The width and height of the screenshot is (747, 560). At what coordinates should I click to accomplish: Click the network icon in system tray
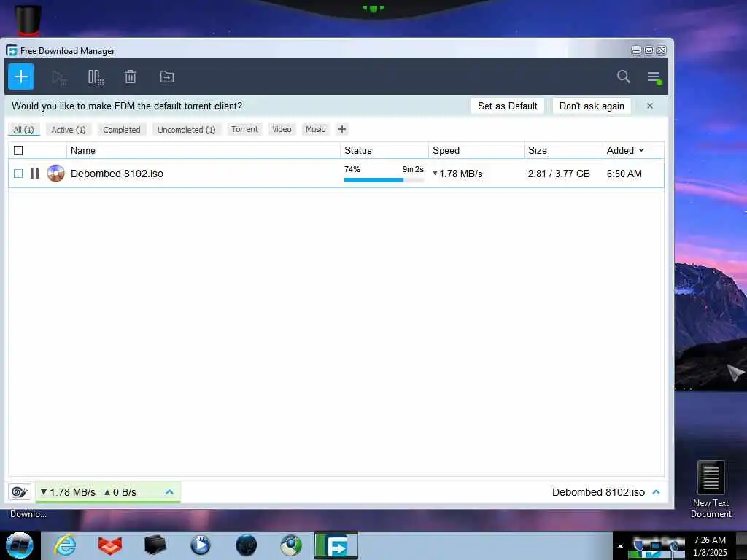(656, 545)
